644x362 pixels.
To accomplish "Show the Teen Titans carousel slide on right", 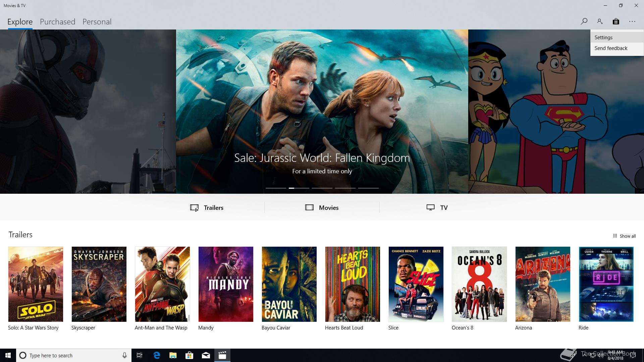I will pos(556,111).
